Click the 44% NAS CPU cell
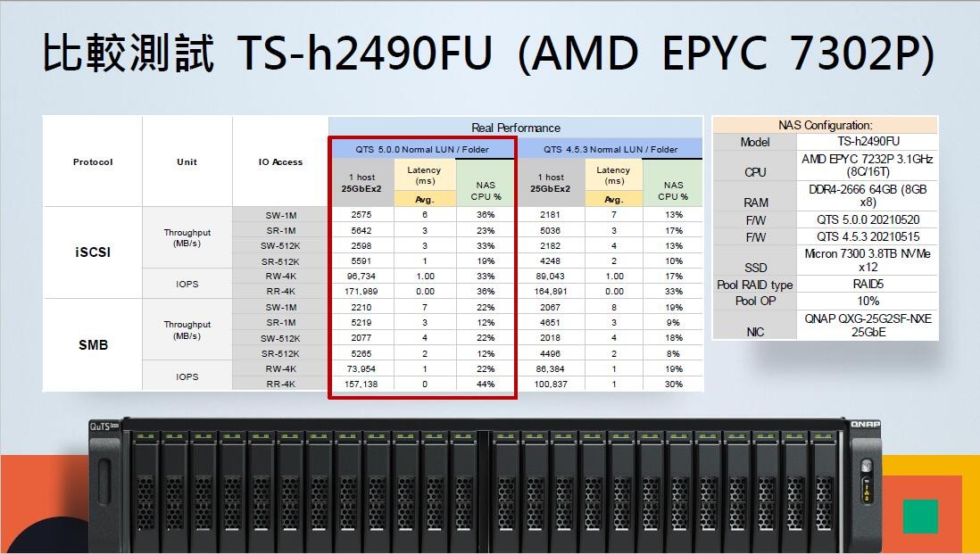The height and width of the screenshot is (554, 980). 486,384
